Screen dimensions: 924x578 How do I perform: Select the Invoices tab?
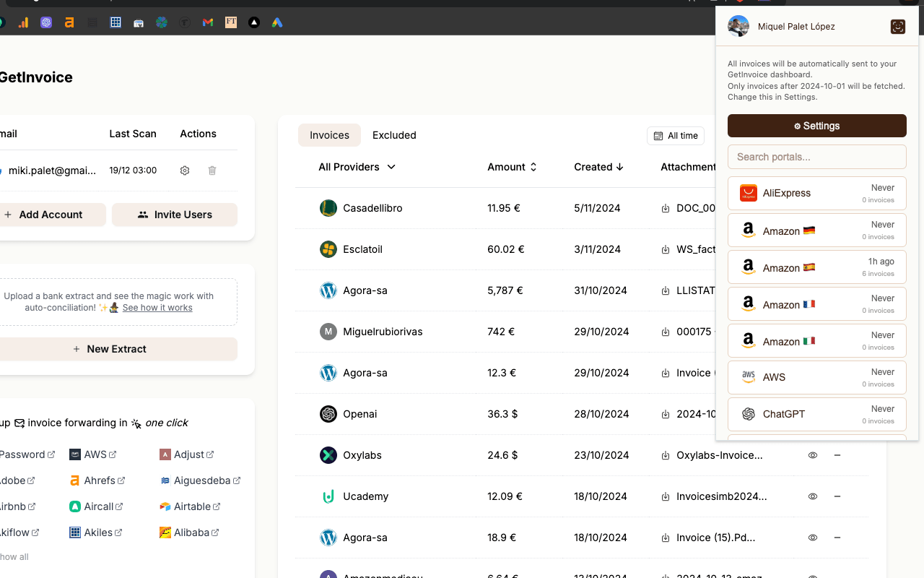point(329,135)
